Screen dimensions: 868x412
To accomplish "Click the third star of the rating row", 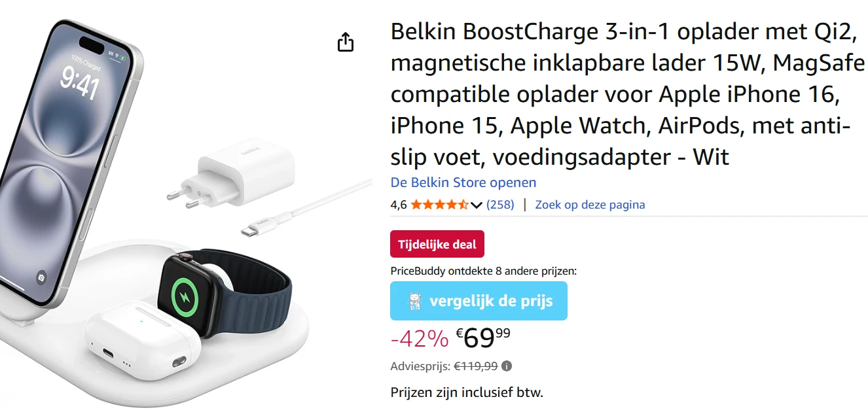I will (439, 204).
